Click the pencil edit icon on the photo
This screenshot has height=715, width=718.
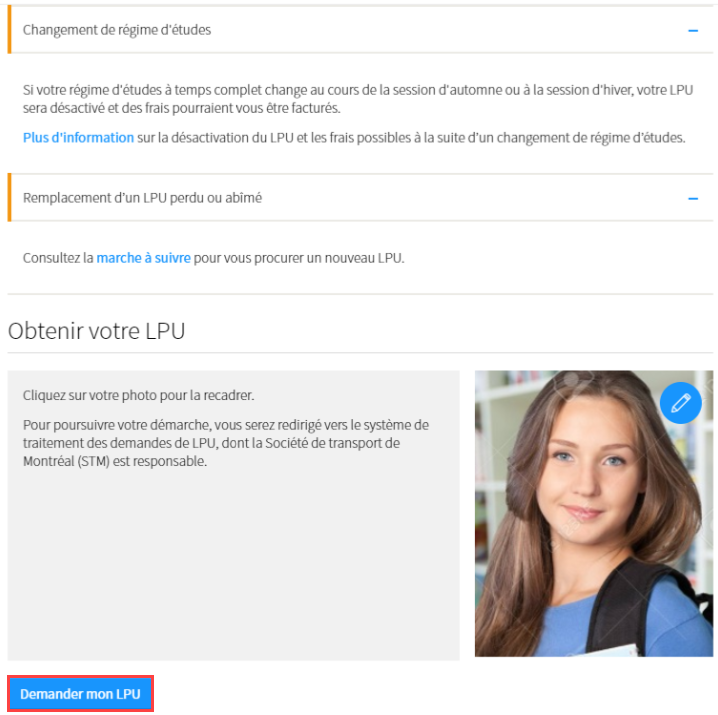tap(680, 403)
